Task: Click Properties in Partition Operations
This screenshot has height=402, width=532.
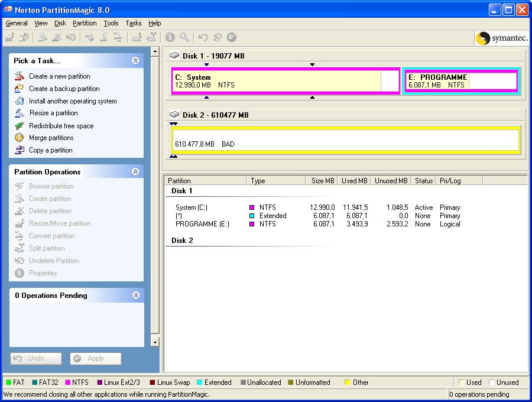Action: (35, 273)
